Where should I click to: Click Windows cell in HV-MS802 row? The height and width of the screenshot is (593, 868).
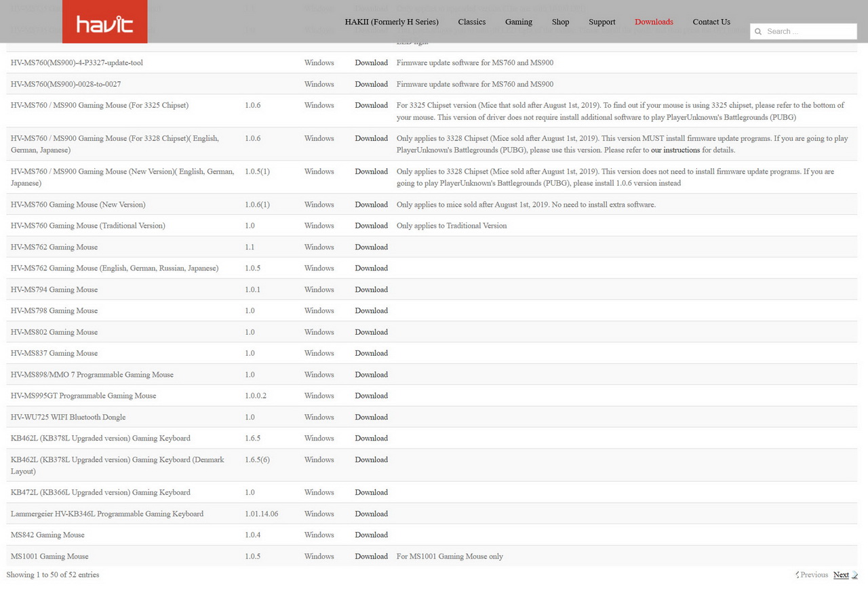319,332
